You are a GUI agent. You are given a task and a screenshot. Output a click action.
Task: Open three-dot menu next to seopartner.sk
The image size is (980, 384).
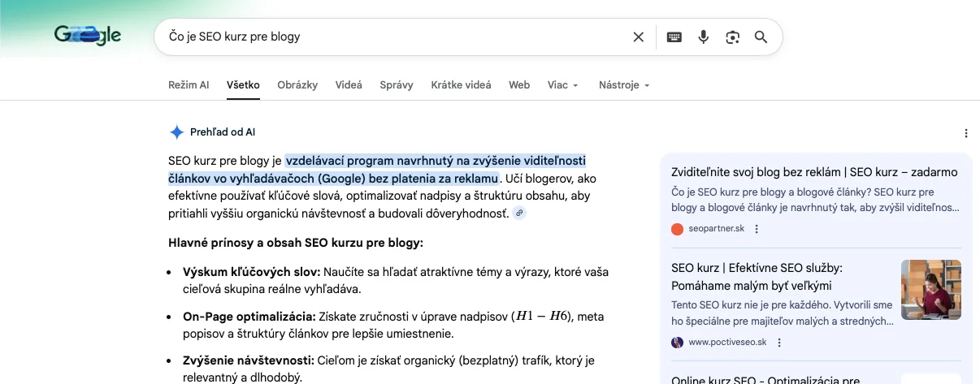tap(757, 229)
